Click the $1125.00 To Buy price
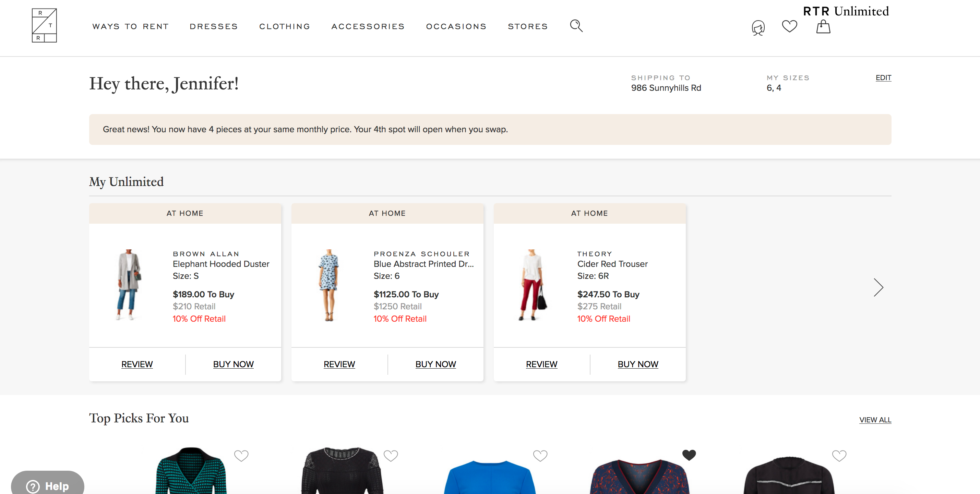The width and height of the screenshot is (980, 494). coord(406,294)
